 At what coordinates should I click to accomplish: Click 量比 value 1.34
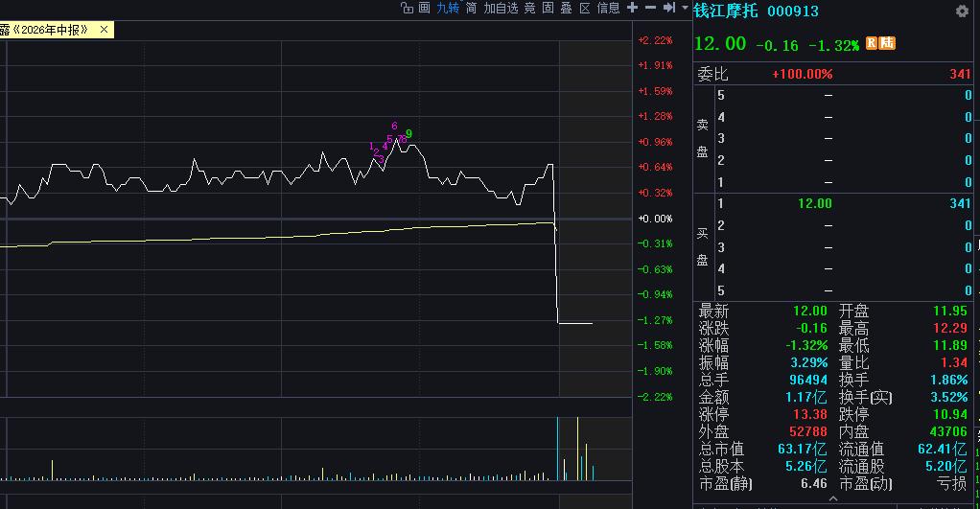coord(954,362)
